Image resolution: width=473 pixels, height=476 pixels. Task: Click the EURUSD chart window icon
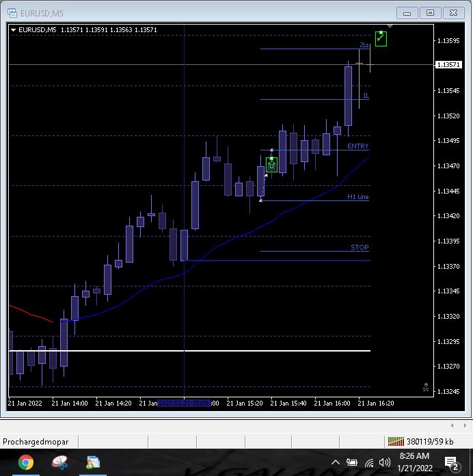[12, 13]
